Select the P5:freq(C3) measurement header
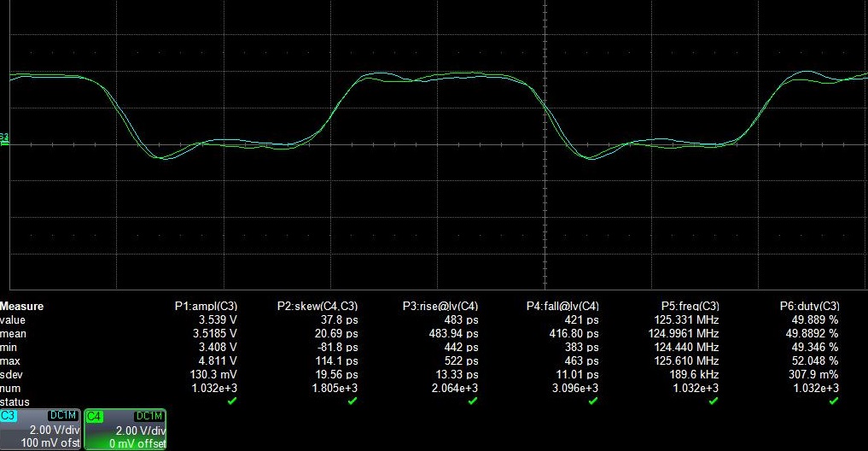This screenshot has height=451, width=868. coord(690,306)
